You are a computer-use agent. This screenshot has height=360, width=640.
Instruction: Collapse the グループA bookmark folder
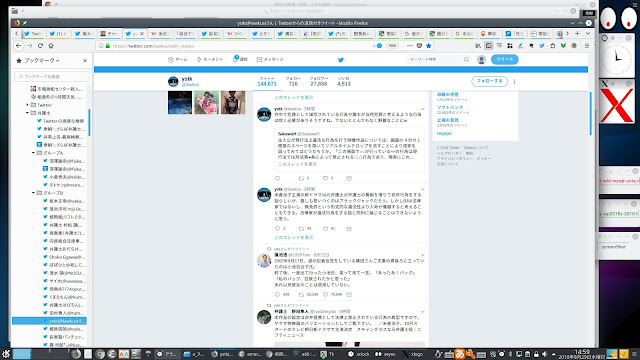pyautogui.click(x=33, y=153)
